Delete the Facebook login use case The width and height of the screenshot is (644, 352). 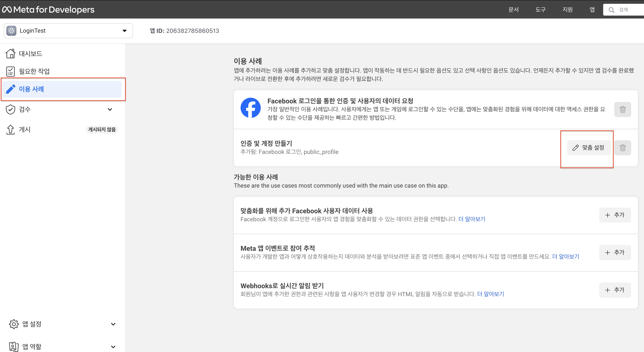623,109
